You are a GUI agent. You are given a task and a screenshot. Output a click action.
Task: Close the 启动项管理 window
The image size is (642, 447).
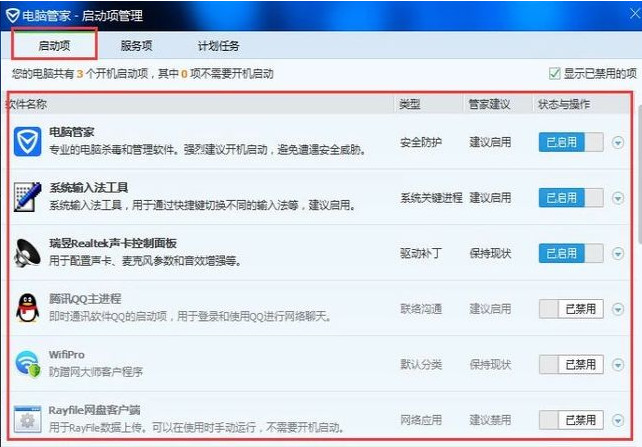[635, 14]
